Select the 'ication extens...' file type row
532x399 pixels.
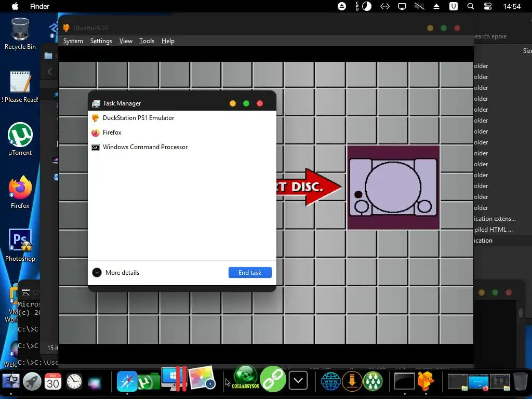click(502, 219)
